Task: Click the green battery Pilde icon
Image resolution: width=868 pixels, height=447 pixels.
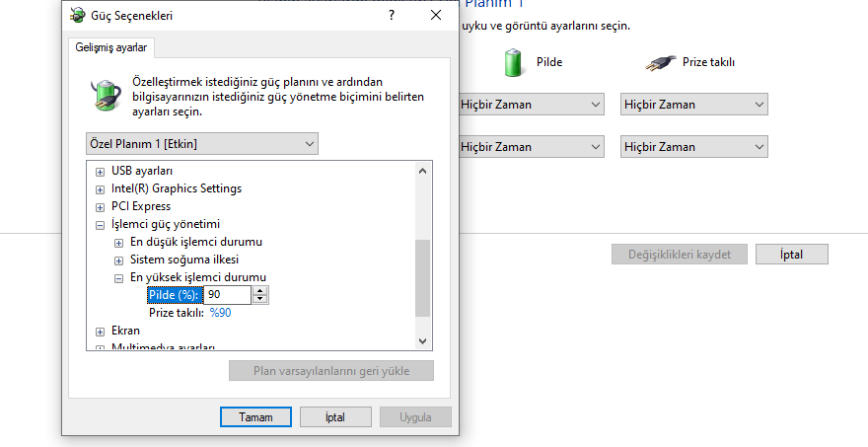Action: pos(513,62)
